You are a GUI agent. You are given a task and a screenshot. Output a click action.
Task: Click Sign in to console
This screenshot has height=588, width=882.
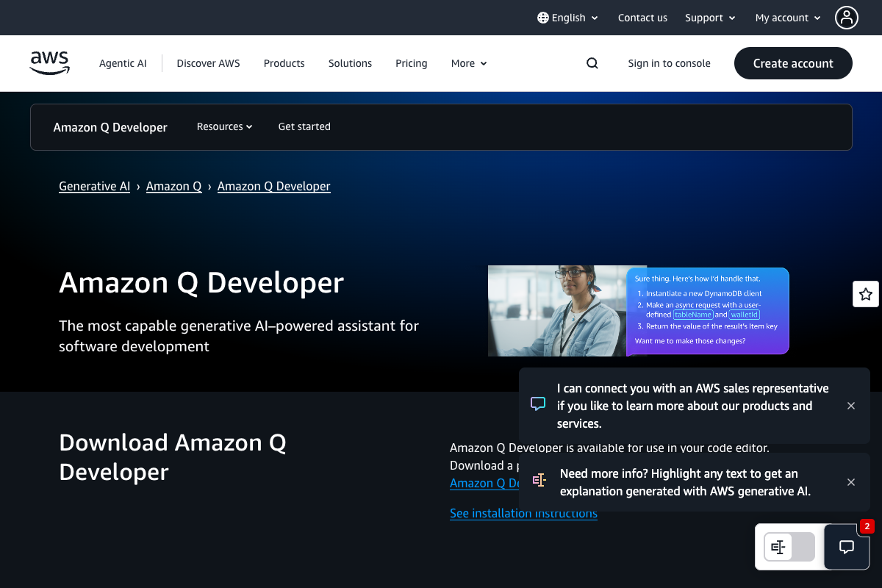(x=669, y=63)
